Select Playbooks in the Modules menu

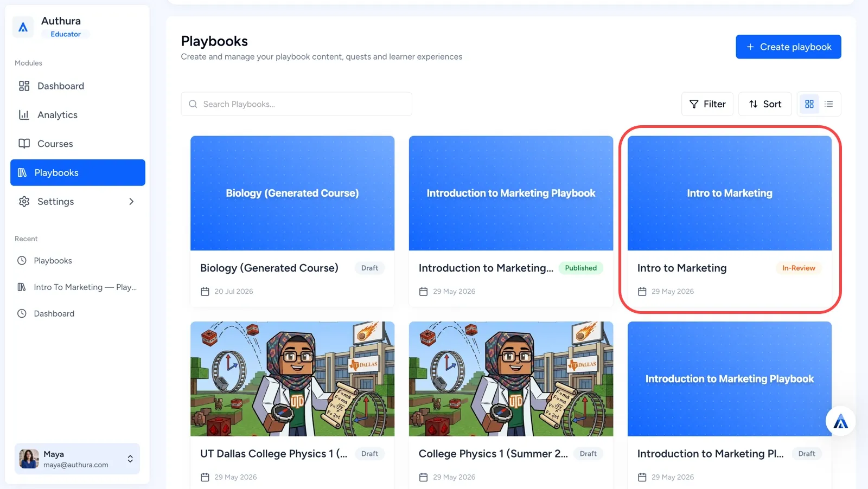(78, 172)
